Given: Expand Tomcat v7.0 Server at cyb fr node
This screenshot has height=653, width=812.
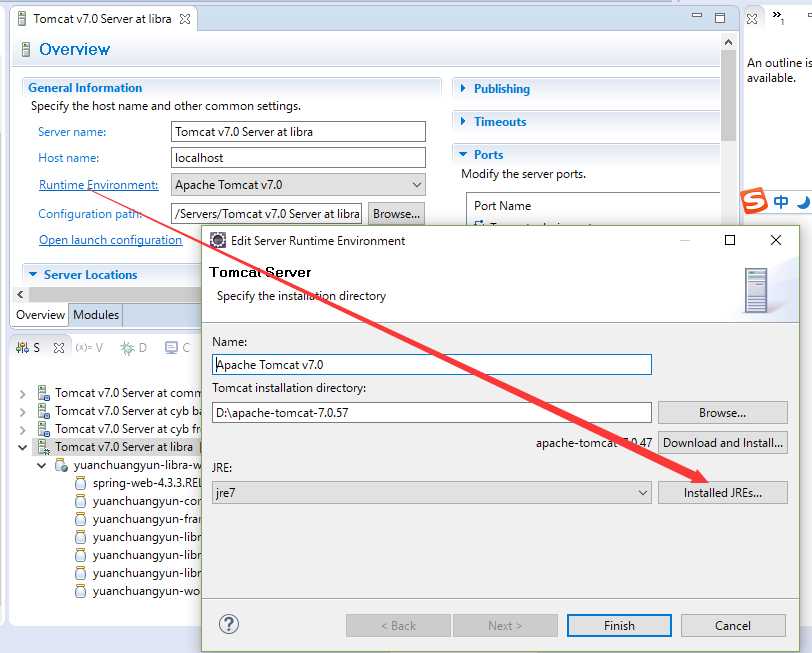Looking at the screenshot, I should 22,430.
